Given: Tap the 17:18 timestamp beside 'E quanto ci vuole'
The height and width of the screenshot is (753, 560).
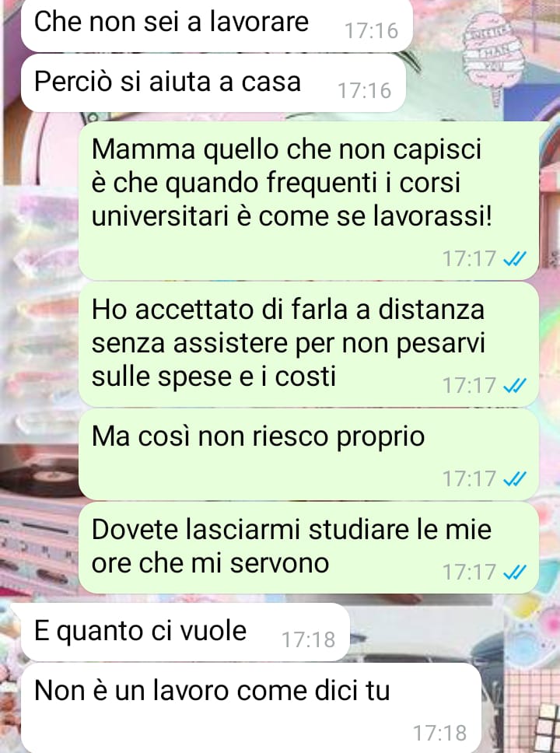Looking at the screenshot, I should coord(308,639).
